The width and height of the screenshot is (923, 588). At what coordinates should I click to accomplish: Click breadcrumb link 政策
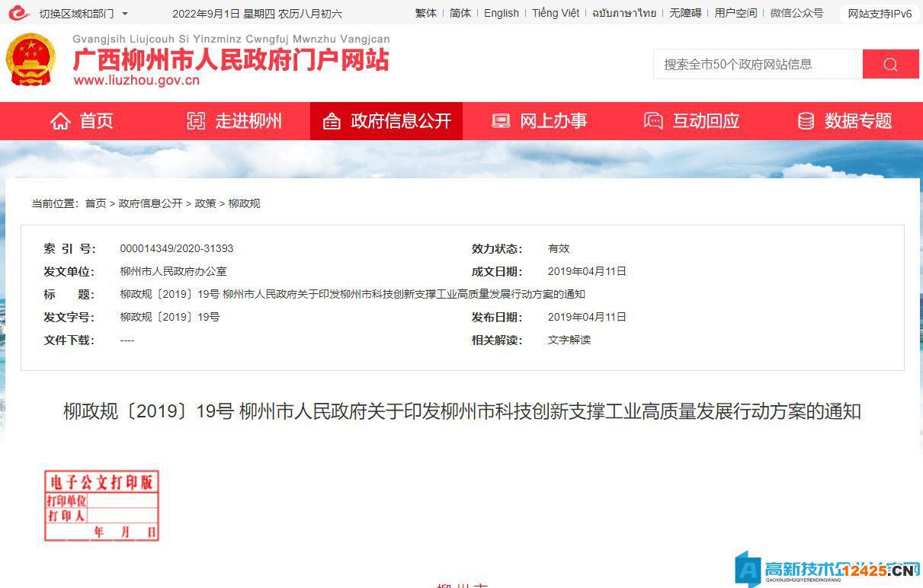coord(205,203)
